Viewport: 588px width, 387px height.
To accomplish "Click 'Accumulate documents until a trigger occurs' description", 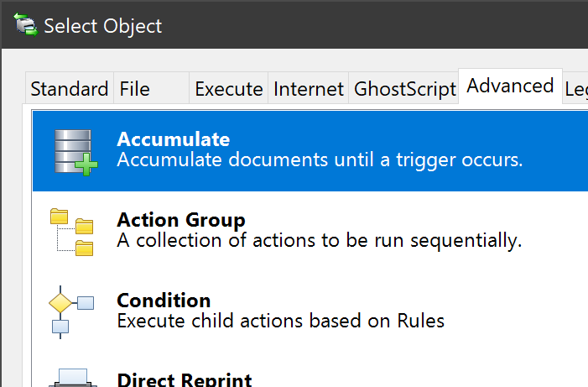I will pos(320,160).
